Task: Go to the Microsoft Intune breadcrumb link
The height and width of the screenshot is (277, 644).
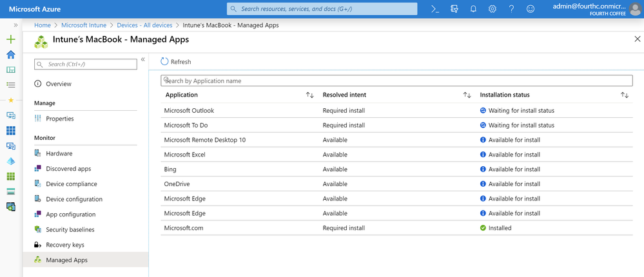Action: [x=84, y=25]
